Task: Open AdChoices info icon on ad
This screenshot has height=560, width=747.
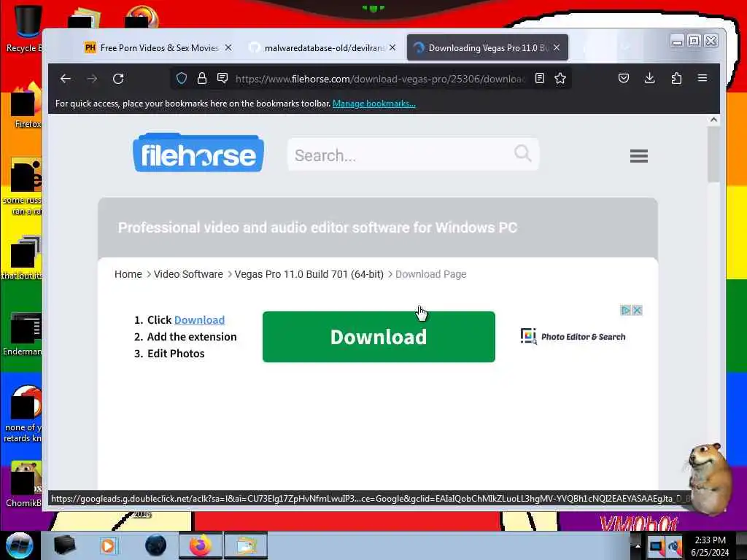Action: point(625,311)
